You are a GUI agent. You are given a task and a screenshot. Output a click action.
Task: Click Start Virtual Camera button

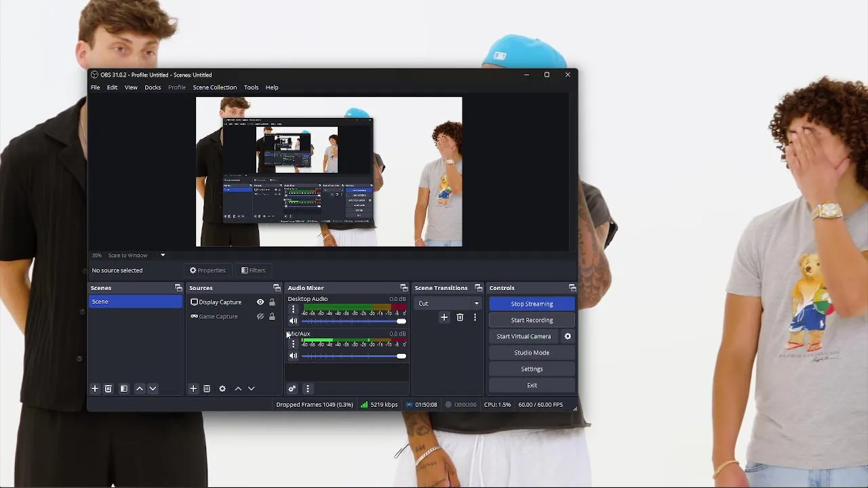(524, 336)
